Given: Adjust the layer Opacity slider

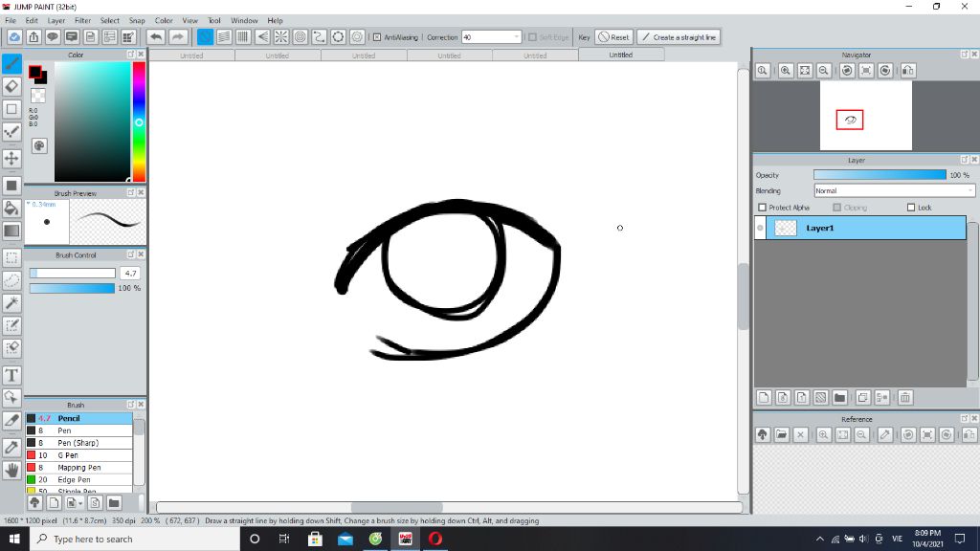Looking at the screenshot, I should [880, 175].
